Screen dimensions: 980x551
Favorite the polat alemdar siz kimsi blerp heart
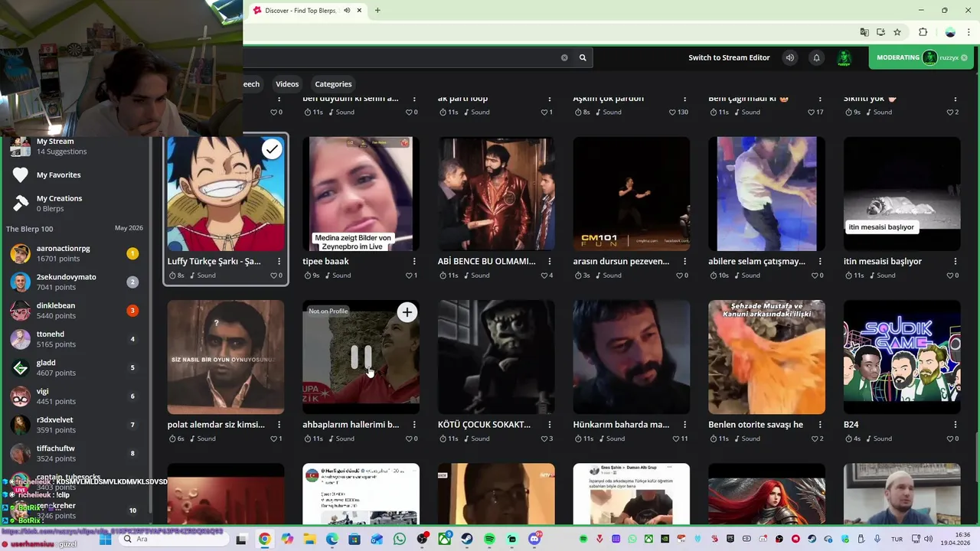(273, 439)
